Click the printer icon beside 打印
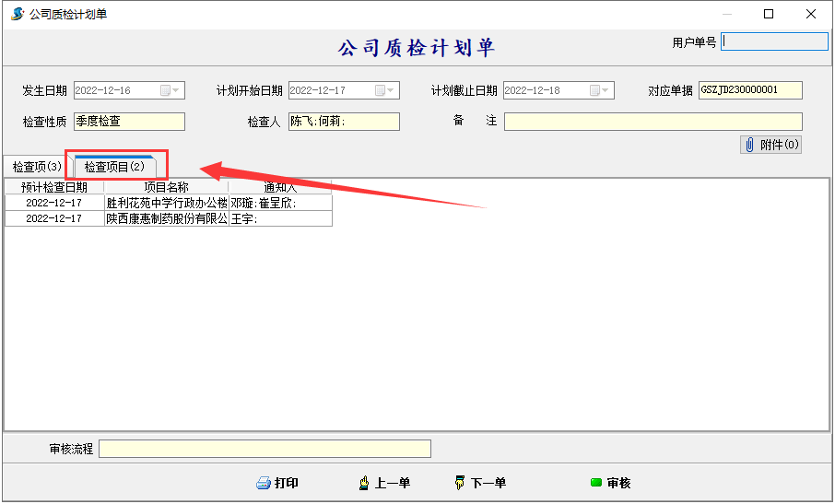Viewport: 835px width, 504px height. [x=263, y=484]
